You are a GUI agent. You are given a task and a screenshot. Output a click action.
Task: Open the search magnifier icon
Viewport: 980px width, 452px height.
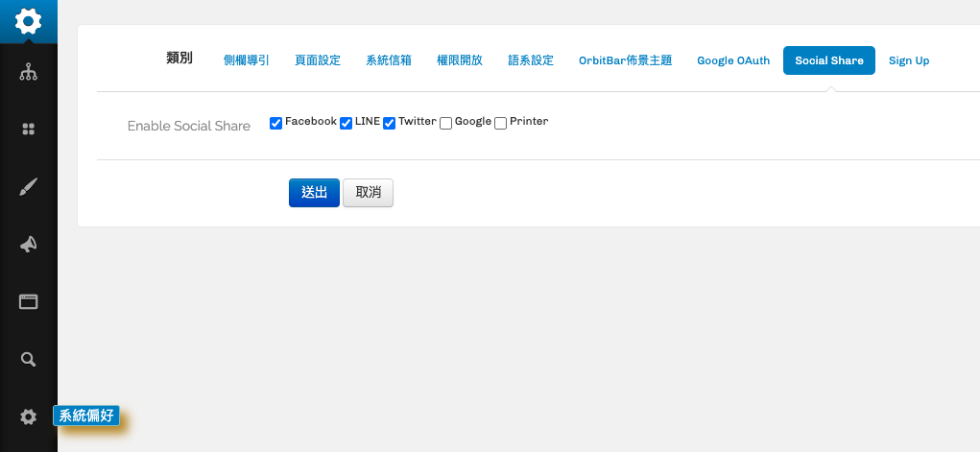pyautogui.click(x=29, y=360)
